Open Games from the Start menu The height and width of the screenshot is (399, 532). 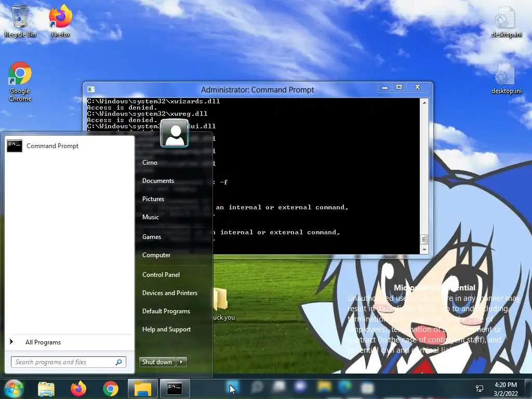pyautogui.click(x=152, y=237)
